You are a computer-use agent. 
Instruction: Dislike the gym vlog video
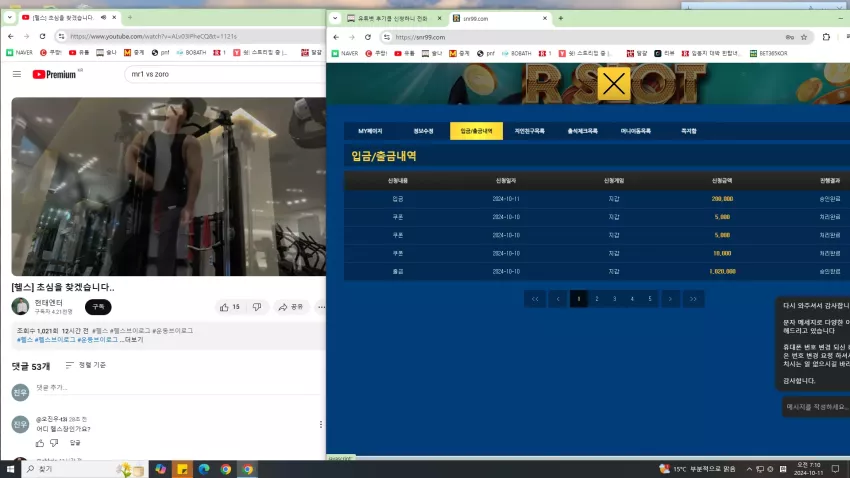(257, 307)
